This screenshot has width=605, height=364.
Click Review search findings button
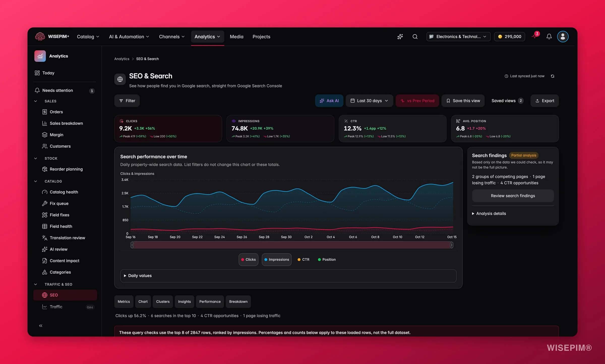pos(513,196)
